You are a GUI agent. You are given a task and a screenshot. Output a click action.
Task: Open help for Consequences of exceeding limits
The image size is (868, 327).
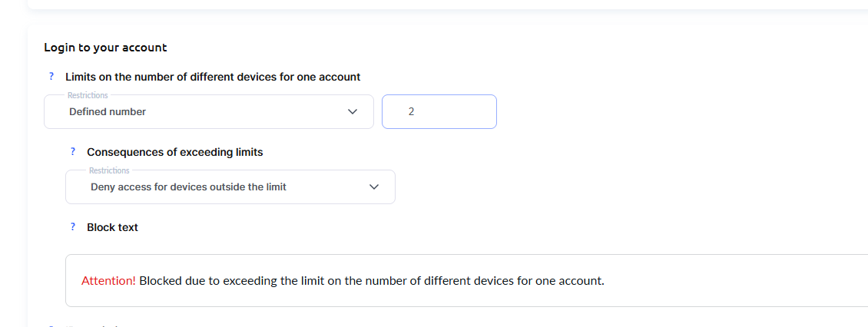point(73,152)
